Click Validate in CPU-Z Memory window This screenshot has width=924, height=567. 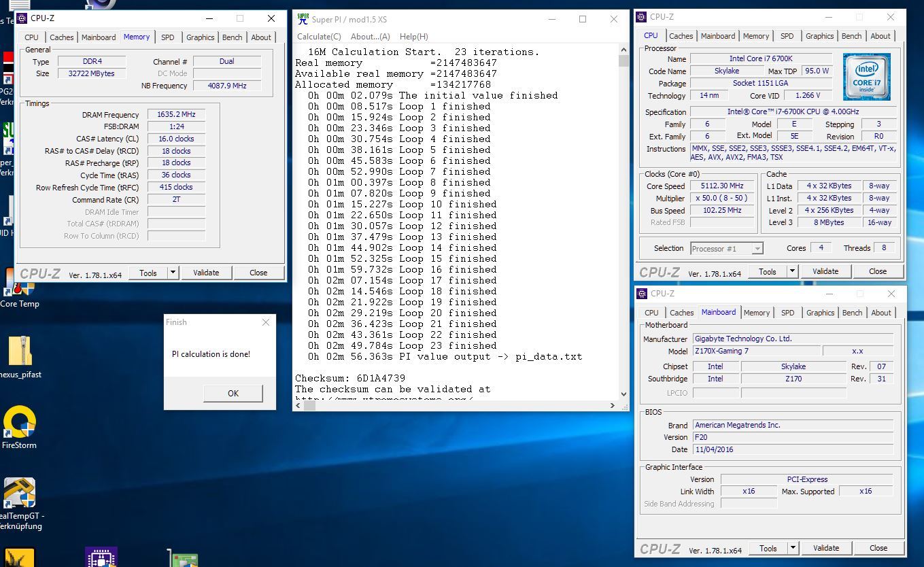(x=206, y=273)
